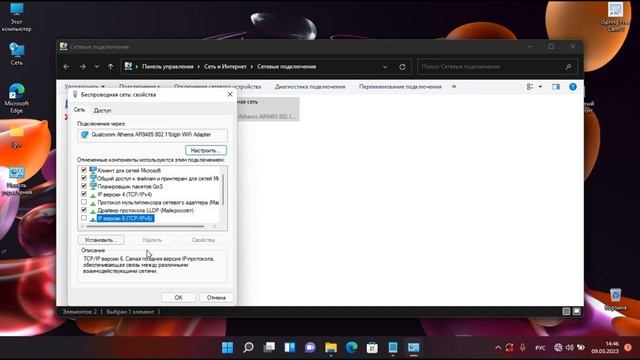The height and width of the screenshot is (360, 640).
Task: Show hidden tray icons chevron
Action: click(498, 347)
